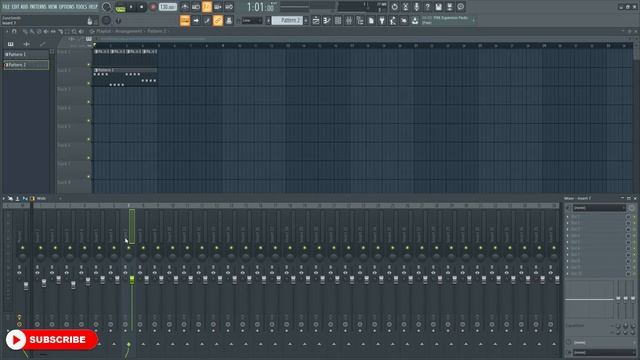640x360 pixels.
Task: Click the save project disk icon
Action: 438,7
